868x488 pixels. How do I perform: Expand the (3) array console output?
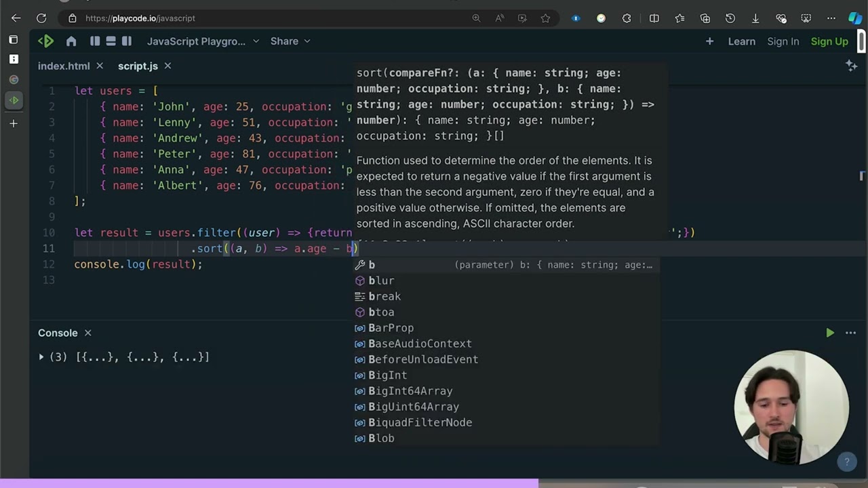pyautogui.click(x=41, y=357)
